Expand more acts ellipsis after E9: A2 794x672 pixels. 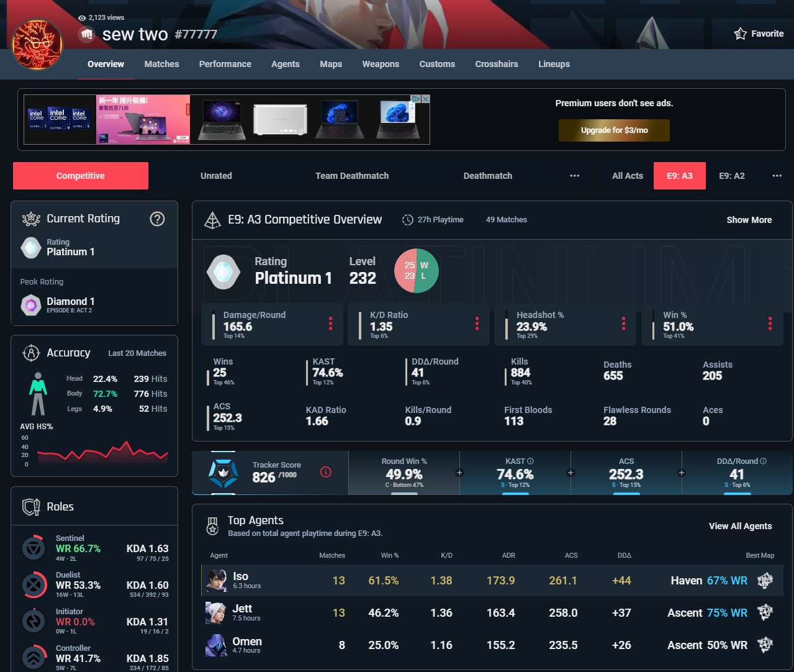click(777, 176)
